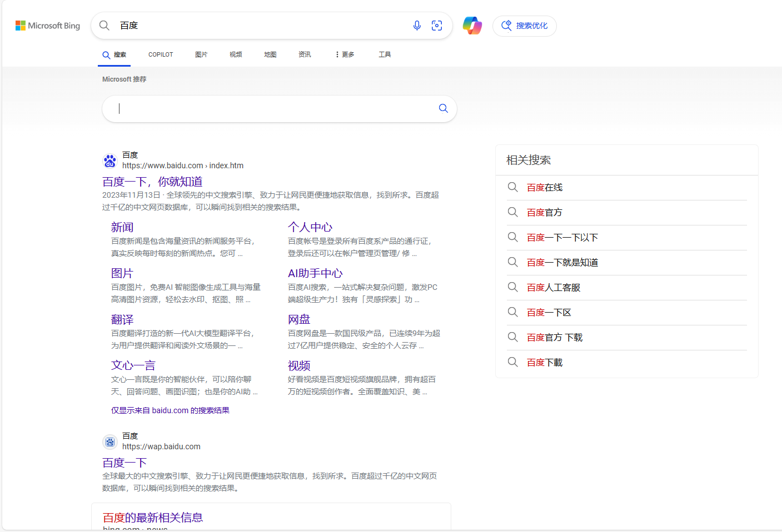This screenshot has height=532, width=782.
Task: Click the 搜索优化 button
Action: (x=525, y=26)
